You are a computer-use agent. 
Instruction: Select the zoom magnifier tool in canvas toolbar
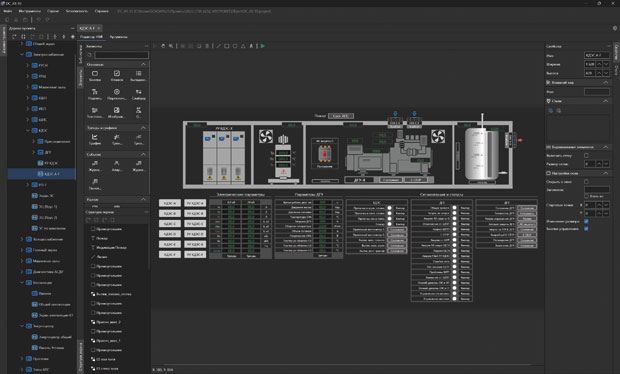[x=171, y=46]
